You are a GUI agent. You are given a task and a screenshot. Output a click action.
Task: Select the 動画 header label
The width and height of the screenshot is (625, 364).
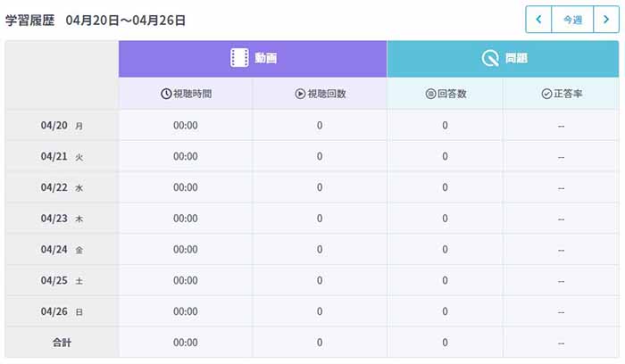pyautogui.click(x=266, y=58)
